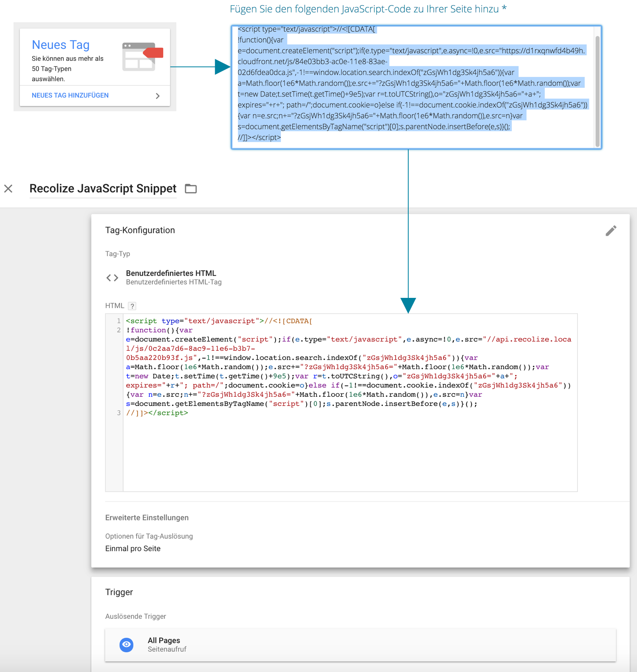This screenshot has height=672, width=637.
Task: Click the Auslösende Trigger label
Action: [135, 616]
